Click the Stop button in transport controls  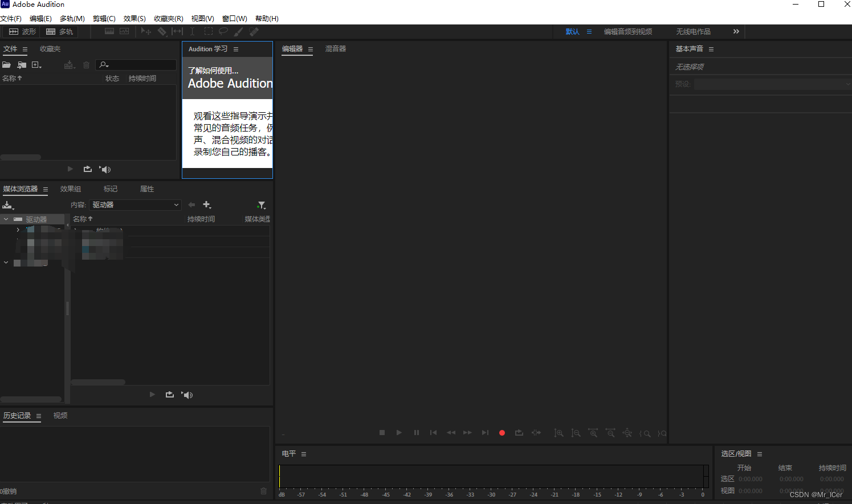(382, 433)
